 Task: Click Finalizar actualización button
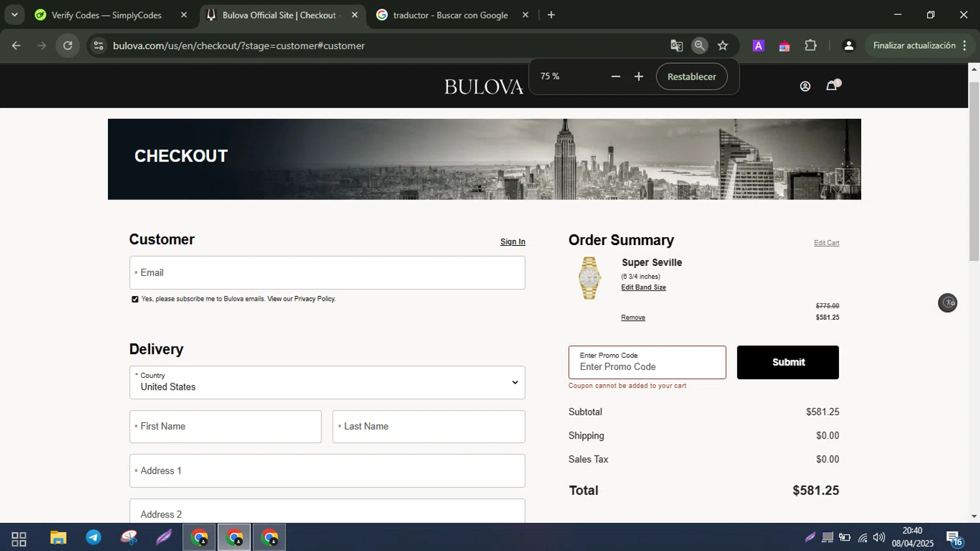coord(914,46)
